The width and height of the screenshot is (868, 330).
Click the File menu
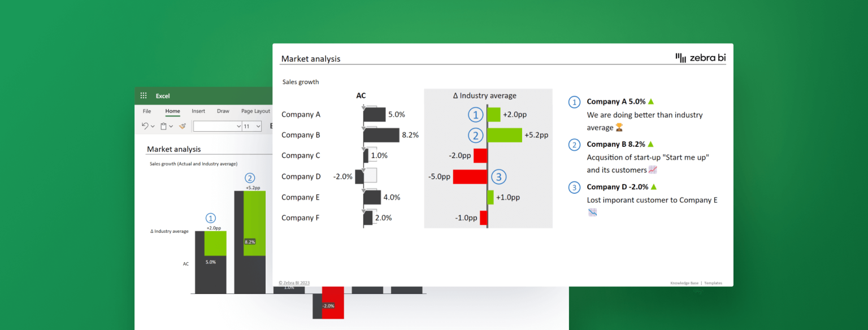(x=147, y=111)
